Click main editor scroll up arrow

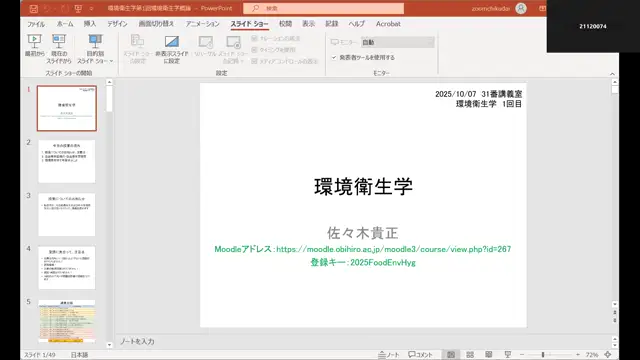(x=615, y=82)
